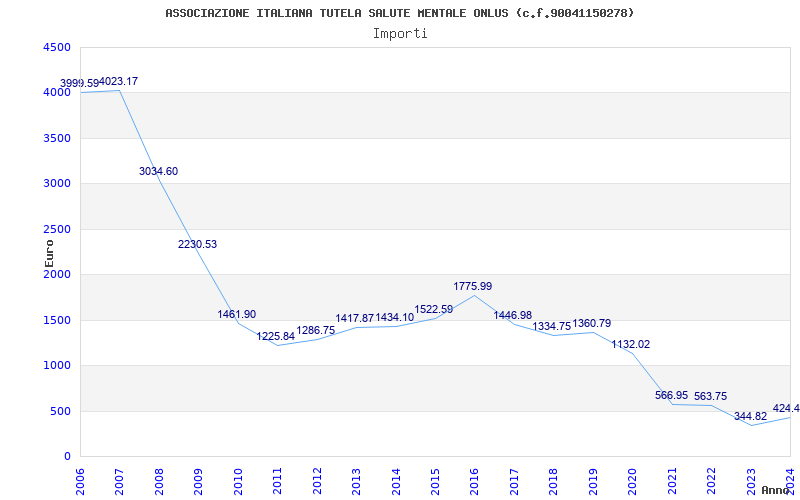This screenshot has width=800, height=500.
Task: Click the 2018 year axis label
Action: pyautogui.click(x=554, y=481)
